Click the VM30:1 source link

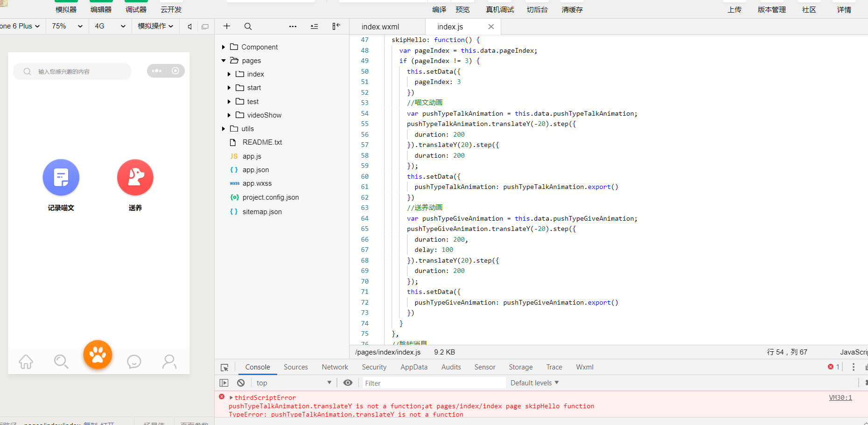point(840,398)
